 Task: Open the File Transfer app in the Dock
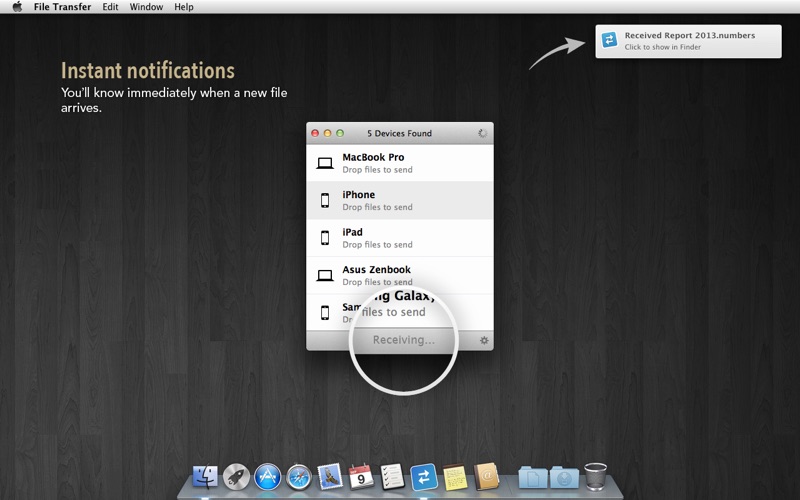pyautogui.click(x=424, y=477)
